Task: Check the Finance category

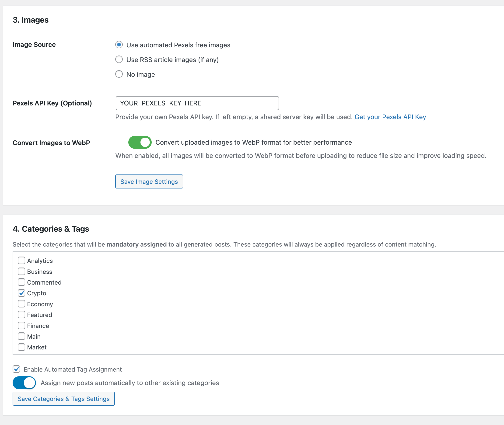Action: [x=21, y=325]
